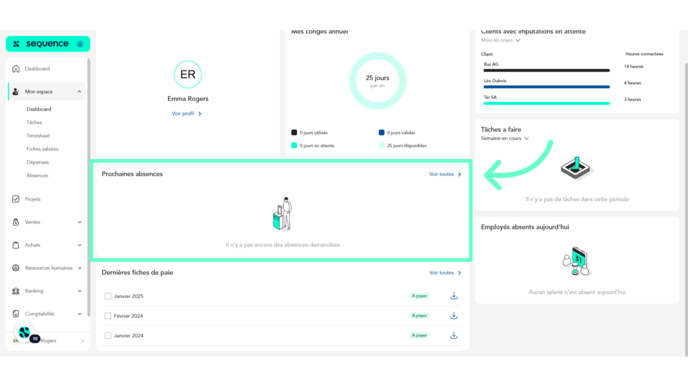The width and height of the screenshot is (688, 387).
Task: Open Absences in sidebar
Action: (x=37, y=176)
